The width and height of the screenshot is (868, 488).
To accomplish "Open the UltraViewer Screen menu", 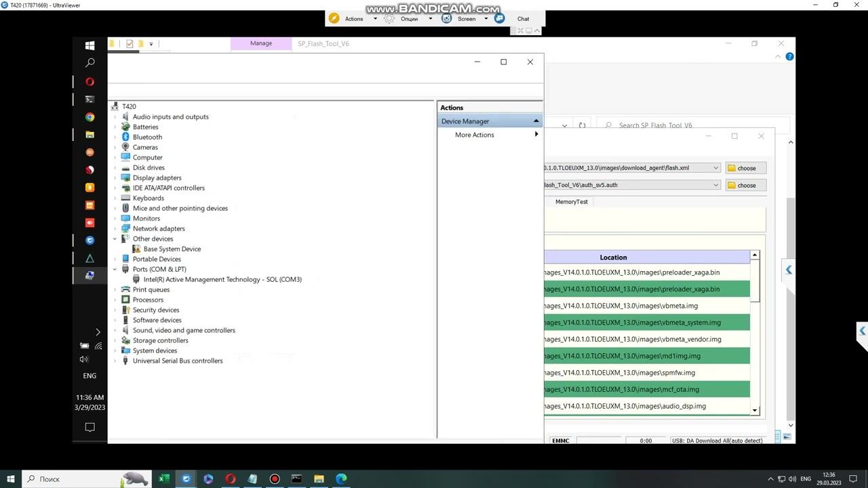I will pos(467,19).
